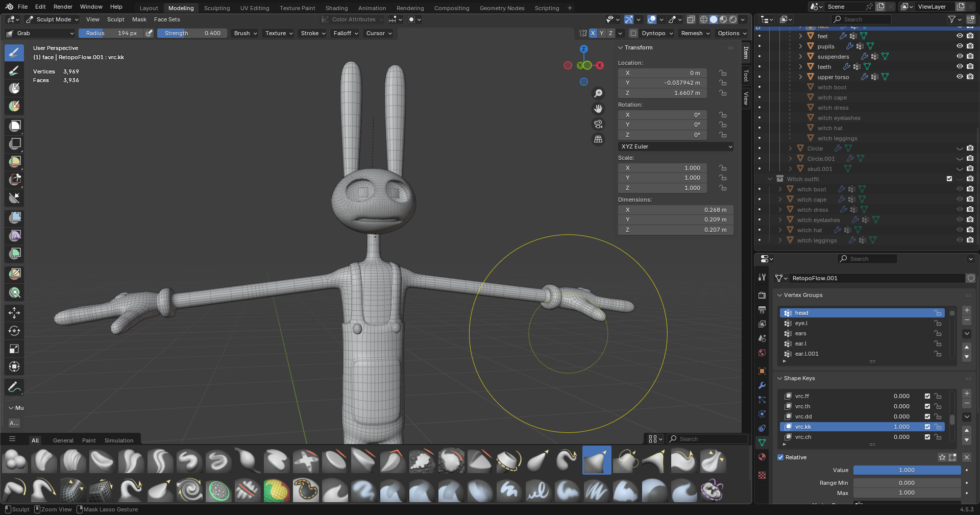The width and height of the screenshot is (980, 515).
Task: Adjust the brush Strength slider
Action: tap(192, 33)
